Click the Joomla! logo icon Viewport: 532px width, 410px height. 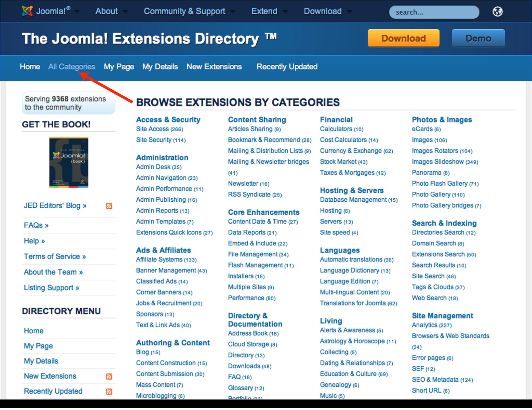[27, 11]
